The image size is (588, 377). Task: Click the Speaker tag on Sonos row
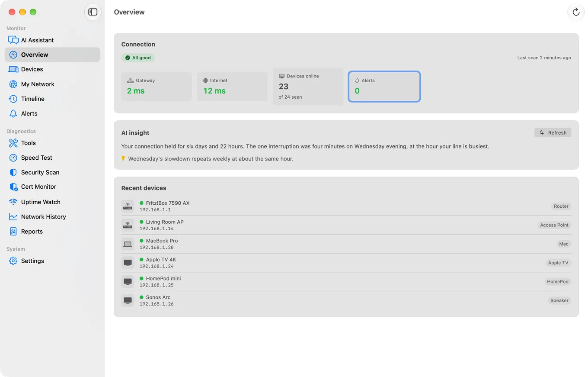559,300
